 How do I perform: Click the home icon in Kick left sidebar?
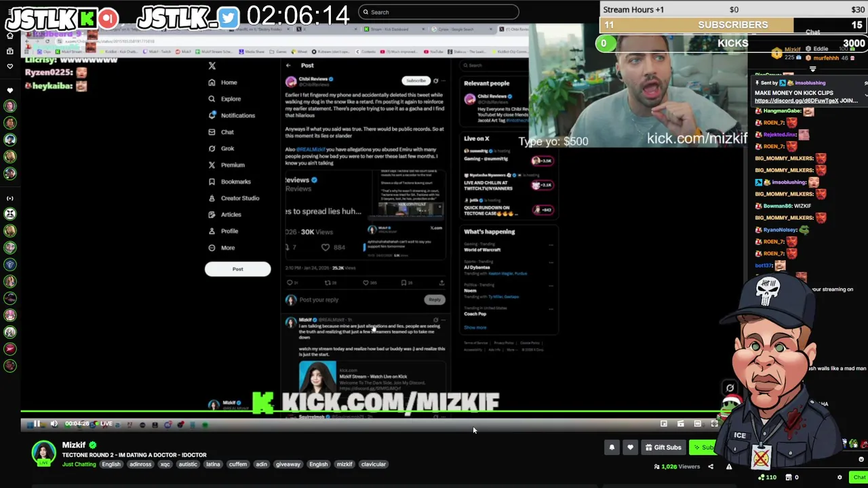pos(9,35)
